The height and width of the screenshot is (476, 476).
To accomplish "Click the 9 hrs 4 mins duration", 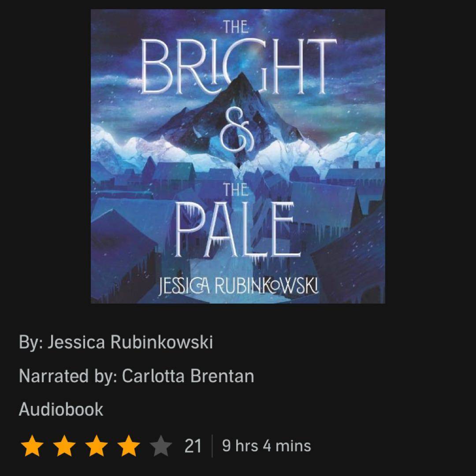I will [267, 446].
